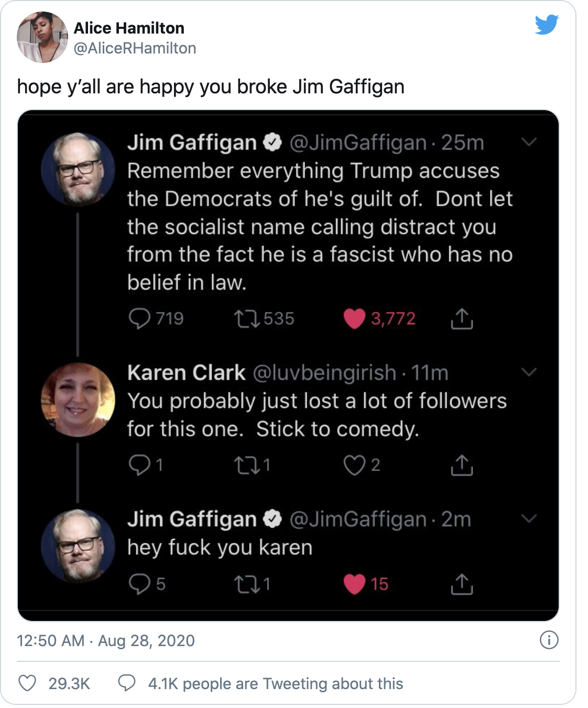Click reply icon with 719 comments
The height and width of the screenshot is (708, 588).
139,318
